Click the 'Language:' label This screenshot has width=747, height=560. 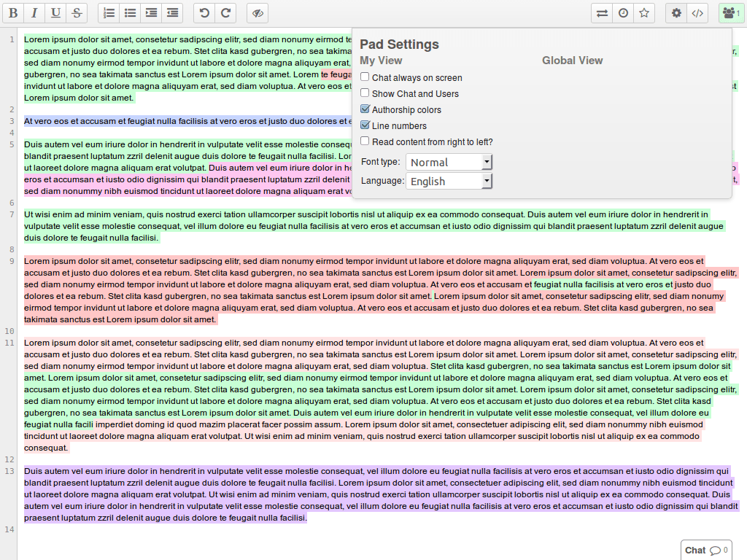pyautogui.click(x=382, y=181)
